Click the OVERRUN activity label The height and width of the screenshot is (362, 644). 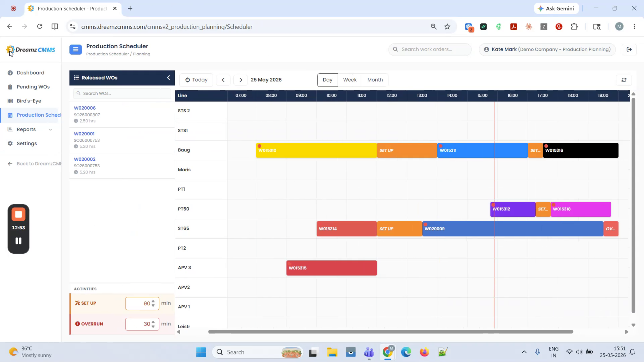click(x=89, y=324)
